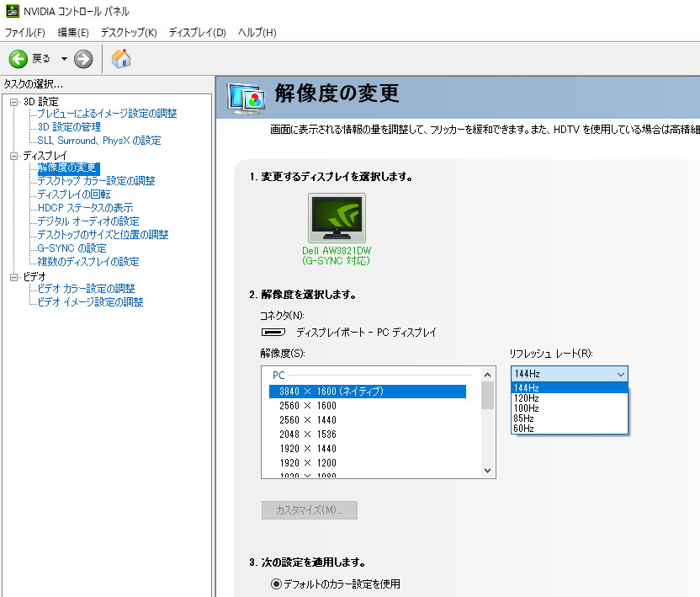Image resolution: width=700 pixels, height=597 pixels.
Task: Open the ディスプレイ(D) menu
Action: [198, 33]
